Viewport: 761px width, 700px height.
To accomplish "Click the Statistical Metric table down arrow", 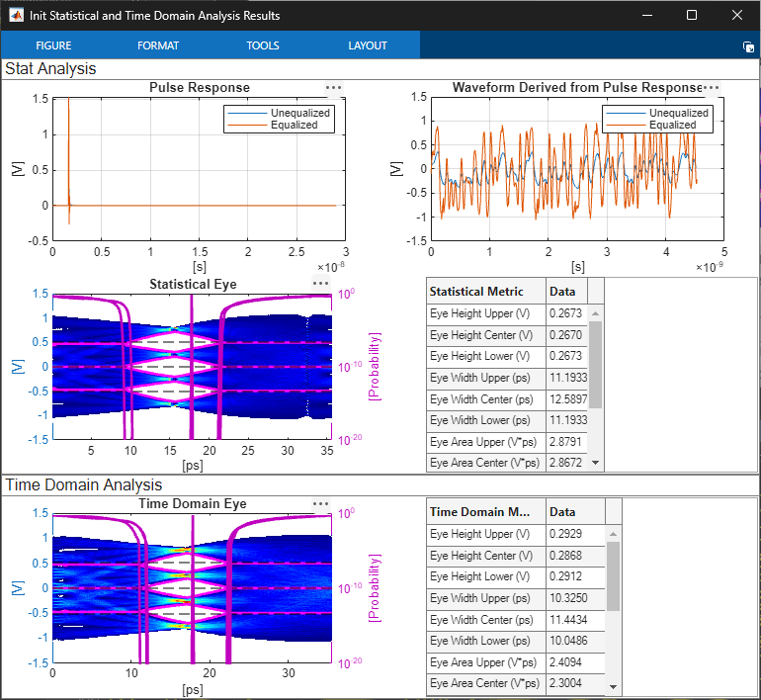I will [596, 463].
